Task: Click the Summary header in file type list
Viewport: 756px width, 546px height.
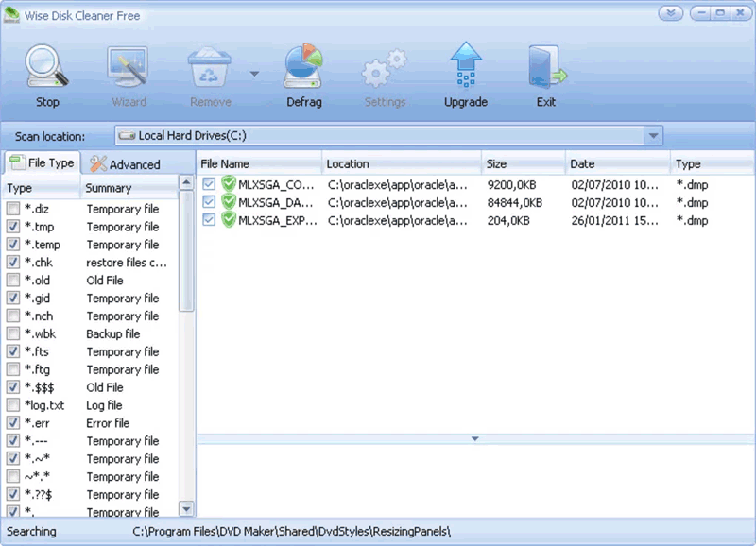Action: point(129,188)
